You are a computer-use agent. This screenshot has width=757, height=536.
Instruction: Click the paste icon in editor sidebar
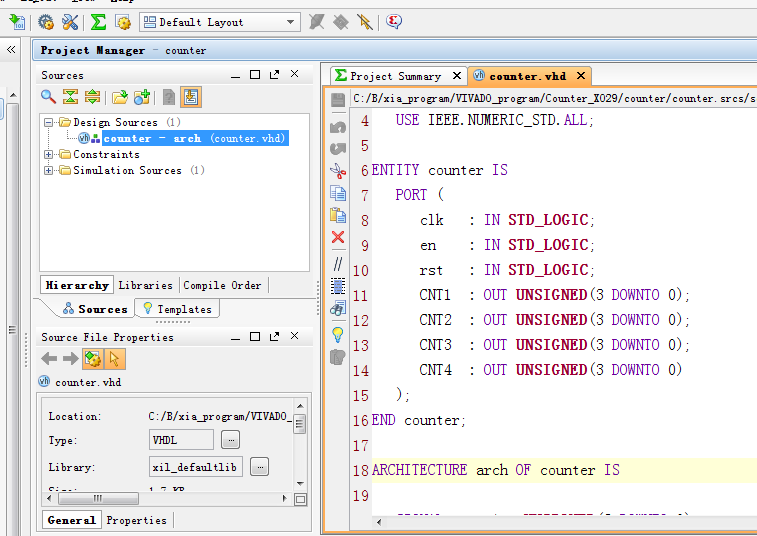tap(338, 215)
